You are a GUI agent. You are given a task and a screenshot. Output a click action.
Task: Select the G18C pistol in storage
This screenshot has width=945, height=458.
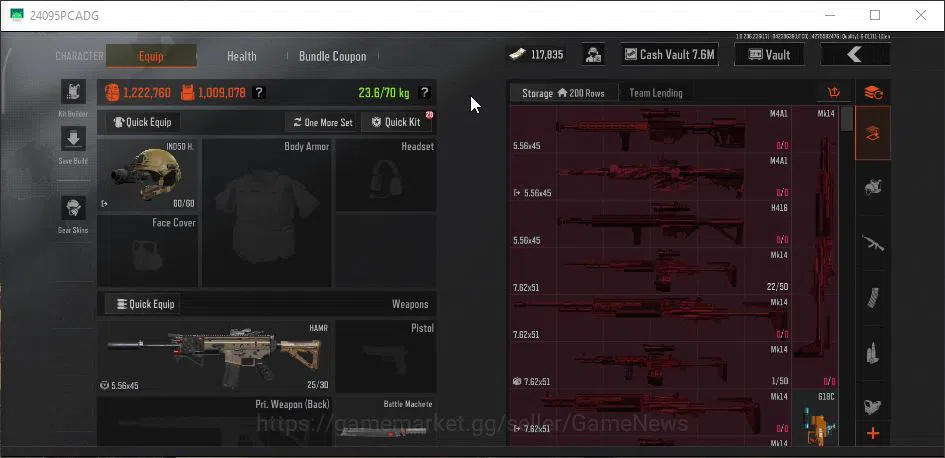tap(815, 418)
